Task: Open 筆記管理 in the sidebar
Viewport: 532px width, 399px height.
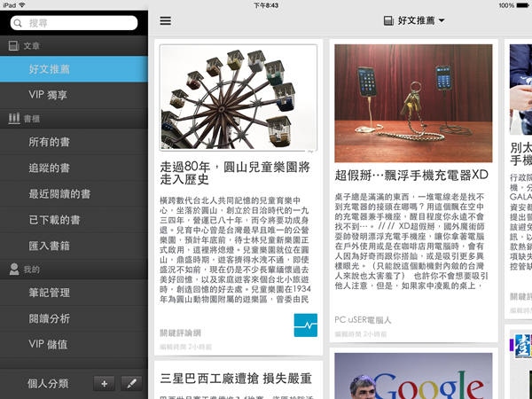Action: pyautogui.click(x=74, y=293)
